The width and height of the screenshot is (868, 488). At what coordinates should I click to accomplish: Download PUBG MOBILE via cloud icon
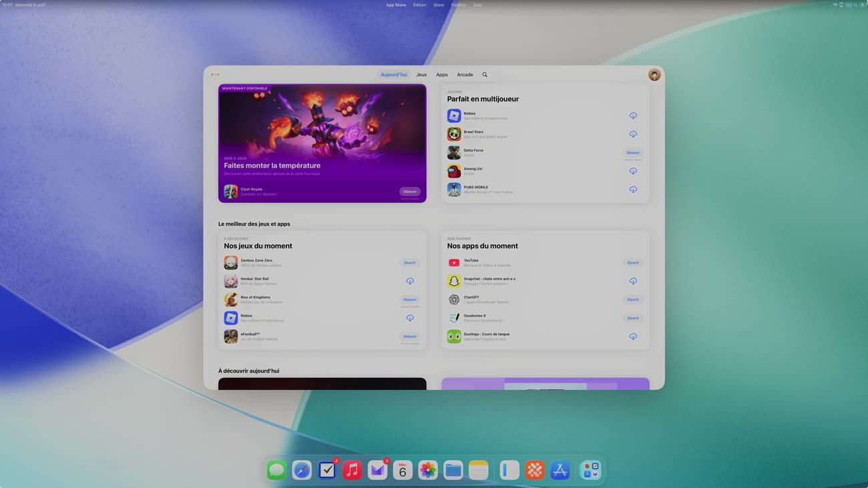[633, 190]
